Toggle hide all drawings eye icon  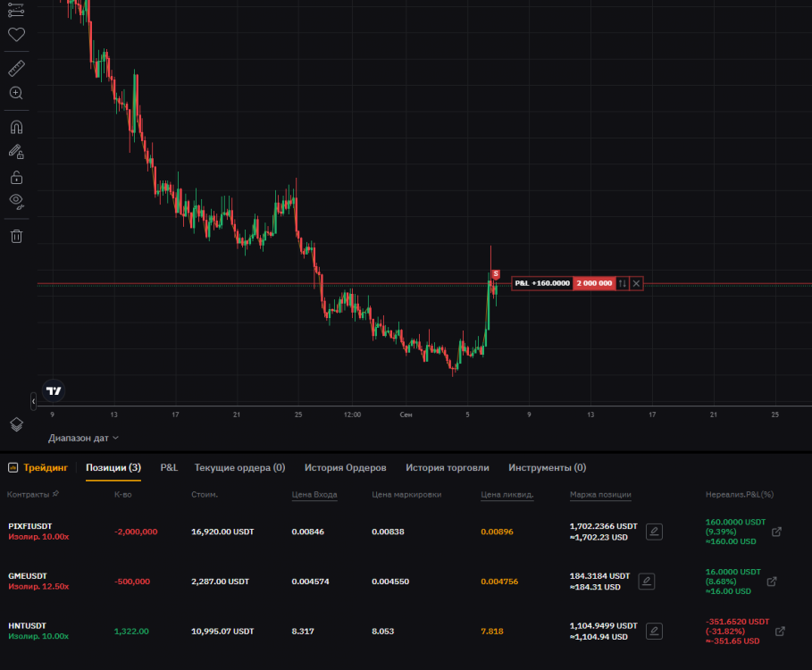coord(16,201)
